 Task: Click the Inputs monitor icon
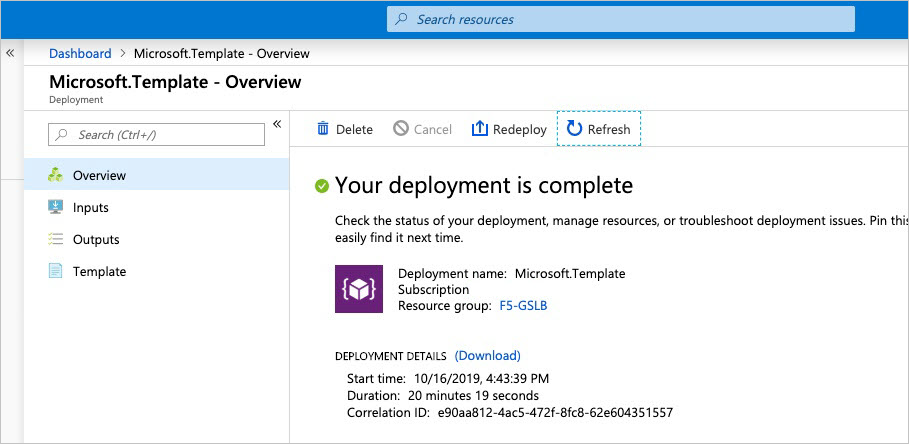[56, 207]
